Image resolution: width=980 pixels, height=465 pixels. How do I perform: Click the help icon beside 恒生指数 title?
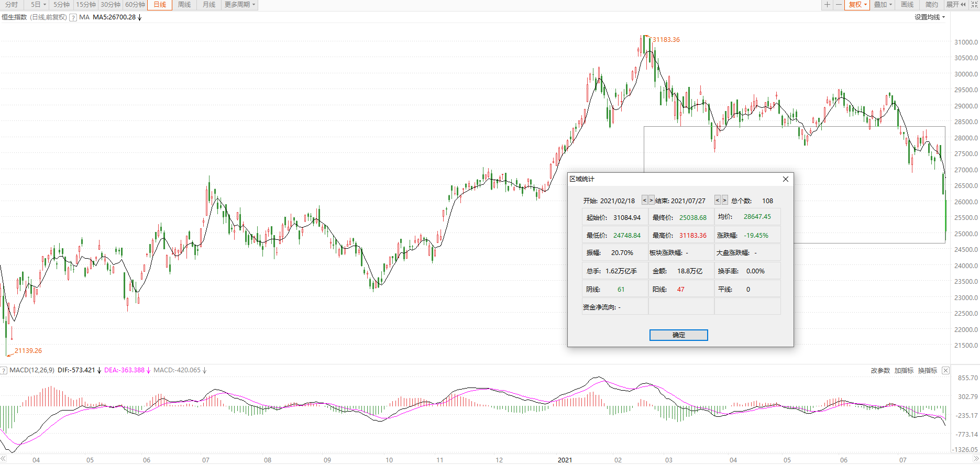point(73,17)
